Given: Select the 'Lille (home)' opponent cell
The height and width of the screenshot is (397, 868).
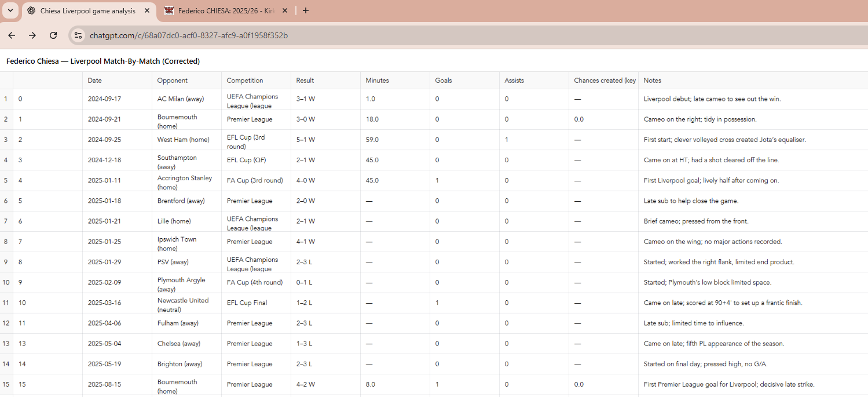Looking at the screenshot, I should [x=186, y=221].
